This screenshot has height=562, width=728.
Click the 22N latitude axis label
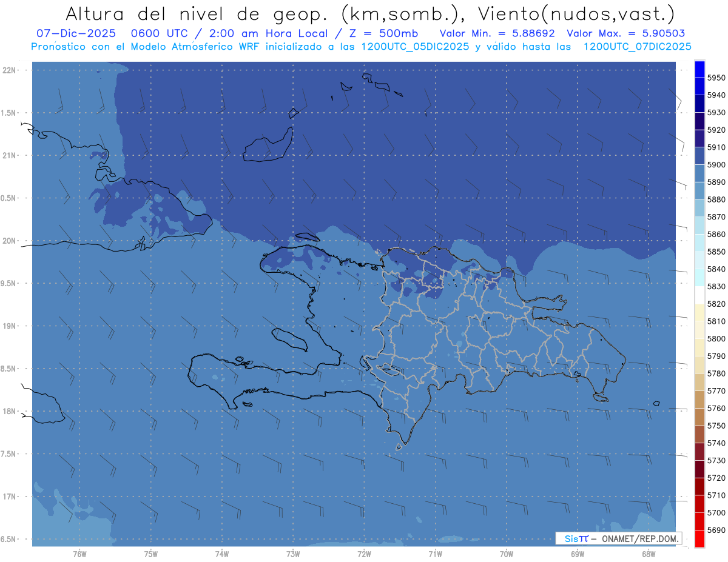click(10, 70)
